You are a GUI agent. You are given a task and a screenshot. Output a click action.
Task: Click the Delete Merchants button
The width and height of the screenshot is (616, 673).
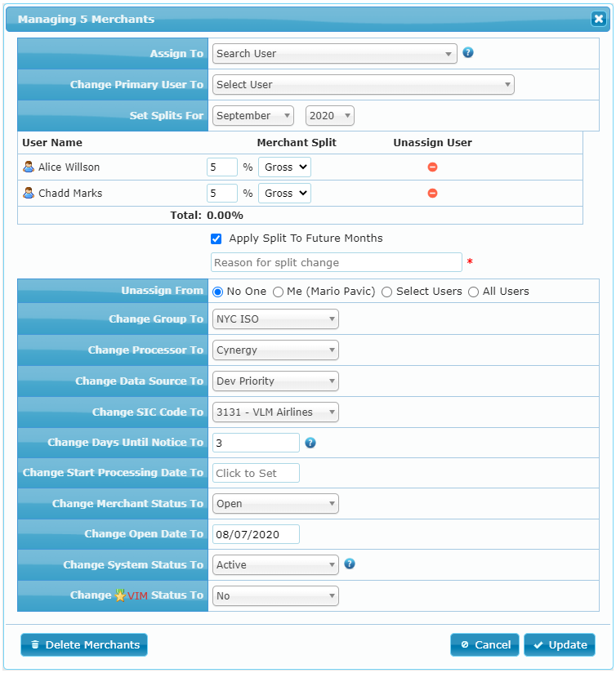click(84, 644)
